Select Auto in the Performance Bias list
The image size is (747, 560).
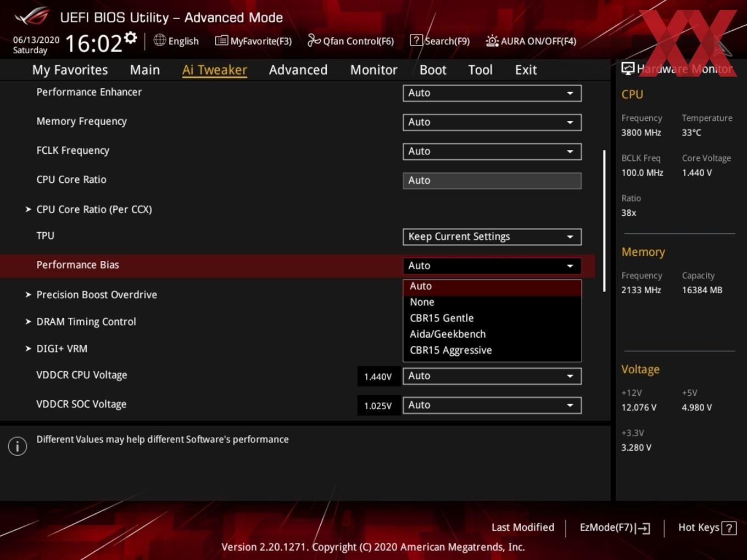(492, 286)
